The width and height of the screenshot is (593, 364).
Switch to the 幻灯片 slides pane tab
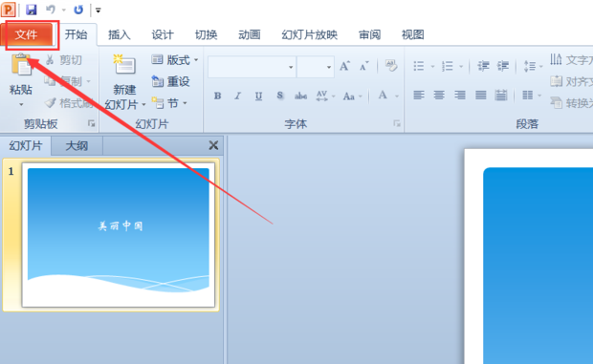26,146
